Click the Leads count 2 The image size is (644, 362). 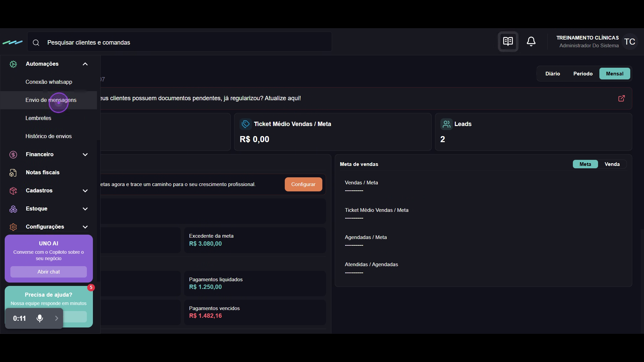(x=442, y=139)
